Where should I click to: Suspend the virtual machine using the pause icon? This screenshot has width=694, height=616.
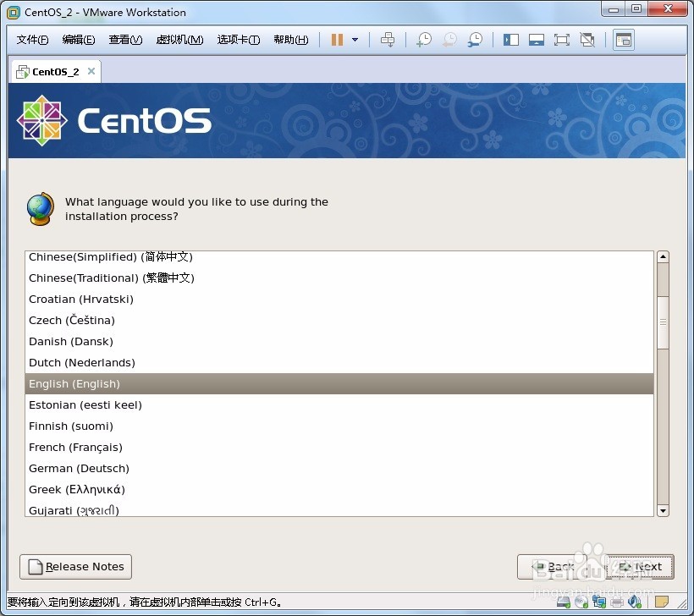(339, 39)
